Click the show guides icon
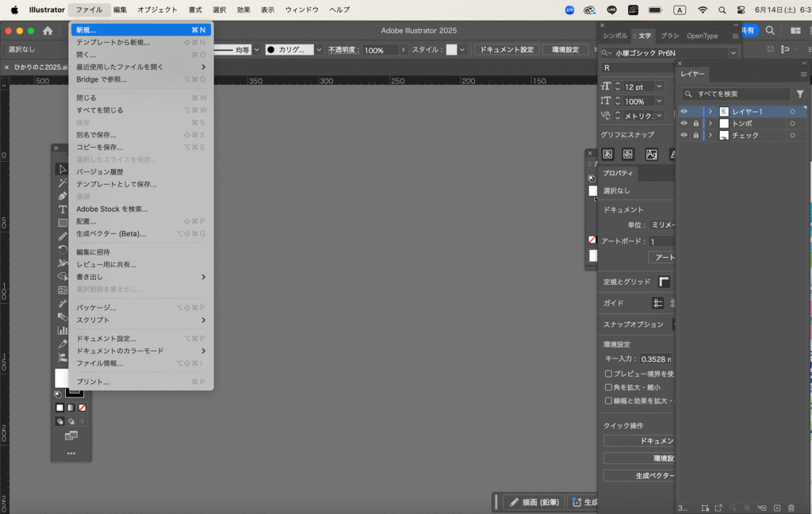This screenshot has width=812, height=514. click(x=657, y=303)
